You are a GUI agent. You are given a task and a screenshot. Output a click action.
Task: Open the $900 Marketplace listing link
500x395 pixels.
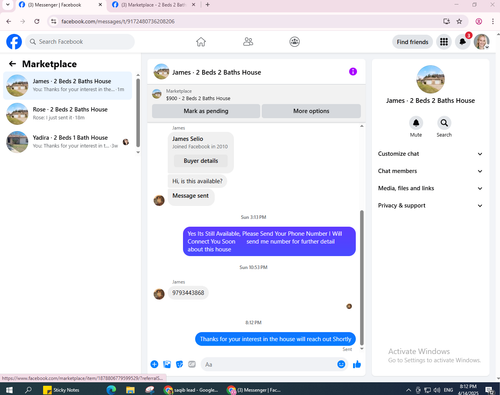click(198, 98)
